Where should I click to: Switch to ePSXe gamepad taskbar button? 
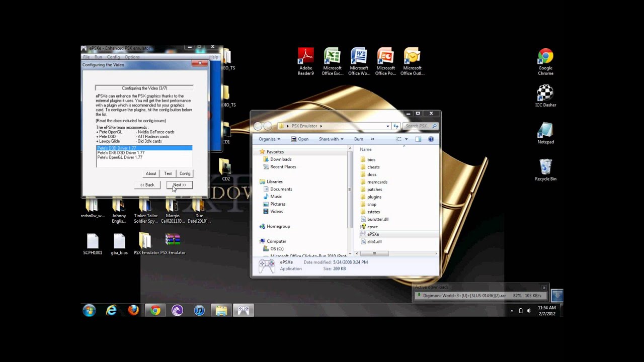pyautogui.click(x=244, y=310)
